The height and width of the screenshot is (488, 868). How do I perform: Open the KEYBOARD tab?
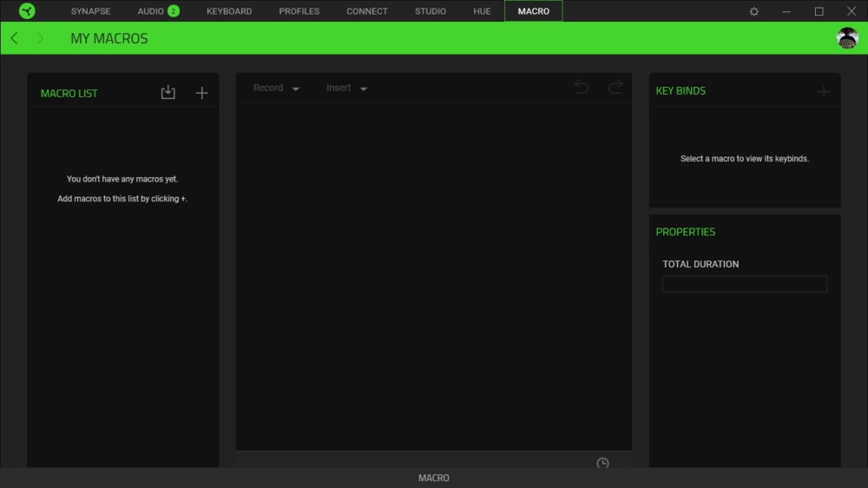click(229, 11)
